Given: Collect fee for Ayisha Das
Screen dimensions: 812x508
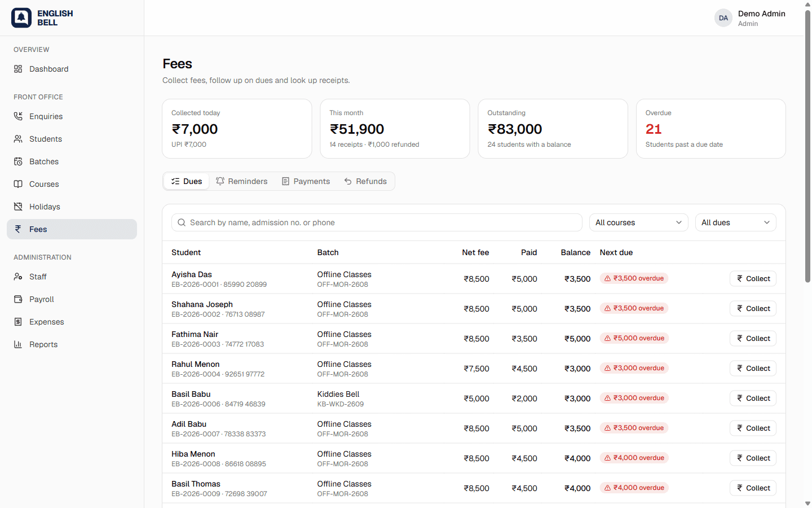Looking at the screenshot, I should (753, 279).
